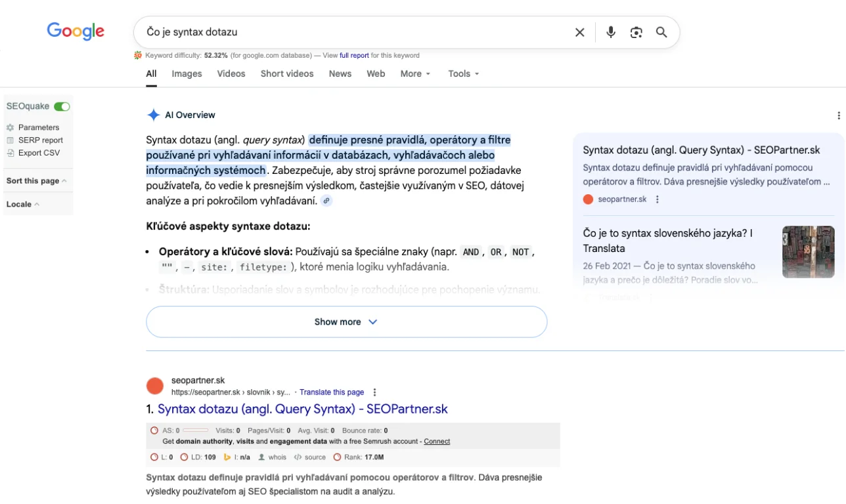Screen dimensions: 846x504
Task: Open Google Lens image search icon
Action: [636, 32]
